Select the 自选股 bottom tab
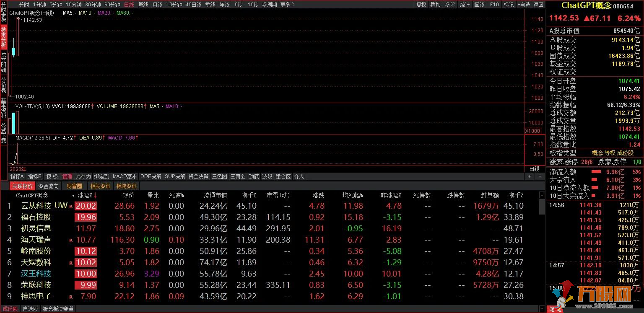This screenshot has width=644, height=313. click(30, 309)
